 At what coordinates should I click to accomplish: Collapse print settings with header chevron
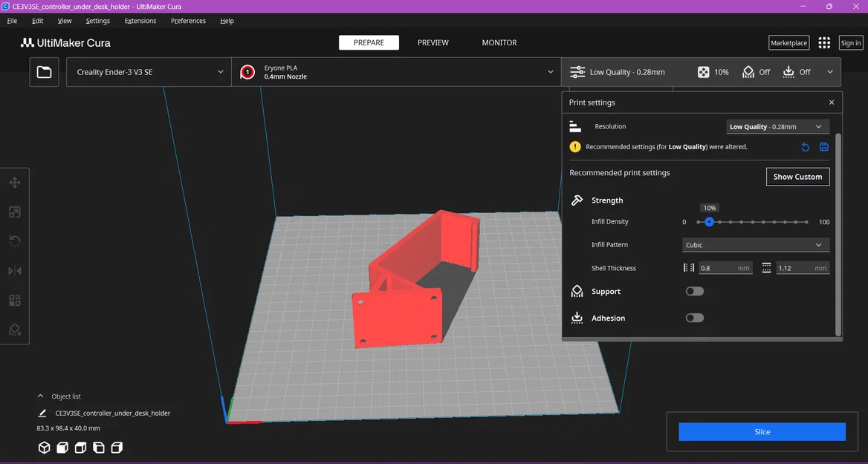(x=830, y=72)
